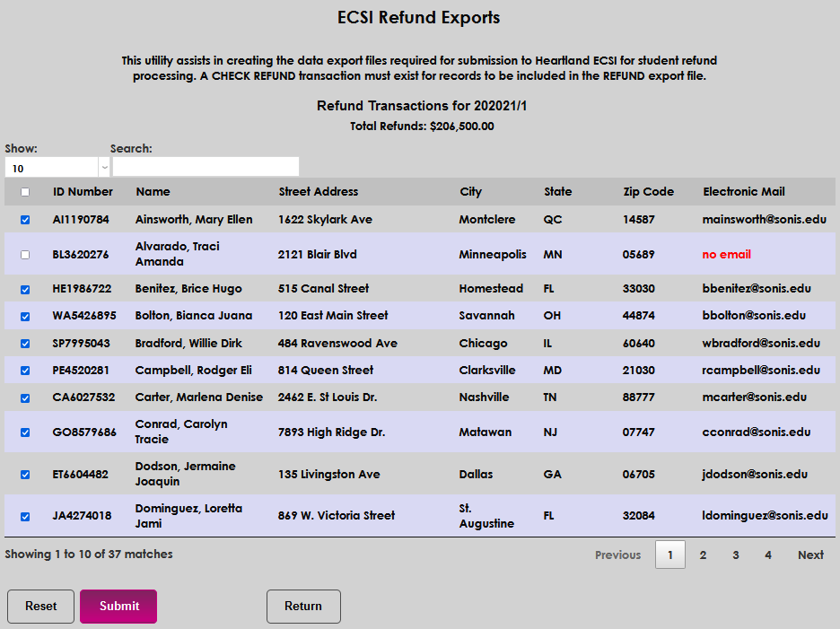Submit the refund export
Image resolution: width=840 pixels, height=629 pixels.
click(118, 607)
